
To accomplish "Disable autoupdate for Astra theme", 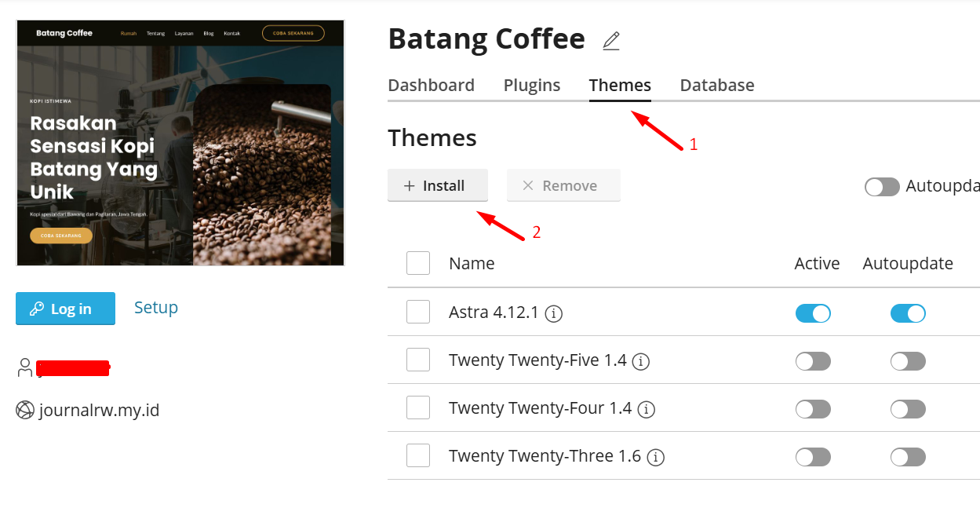I will [x=908, y=313].
